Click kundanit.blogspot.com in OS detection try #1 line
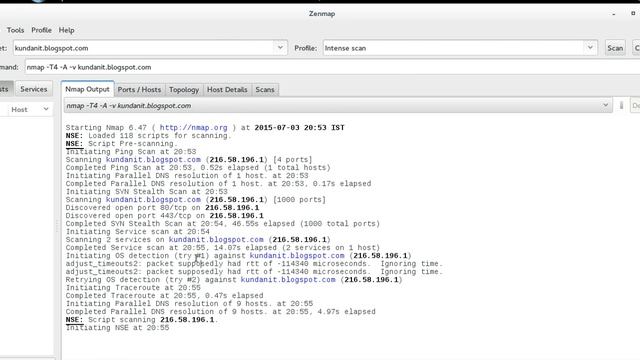 tap(297, 256)
